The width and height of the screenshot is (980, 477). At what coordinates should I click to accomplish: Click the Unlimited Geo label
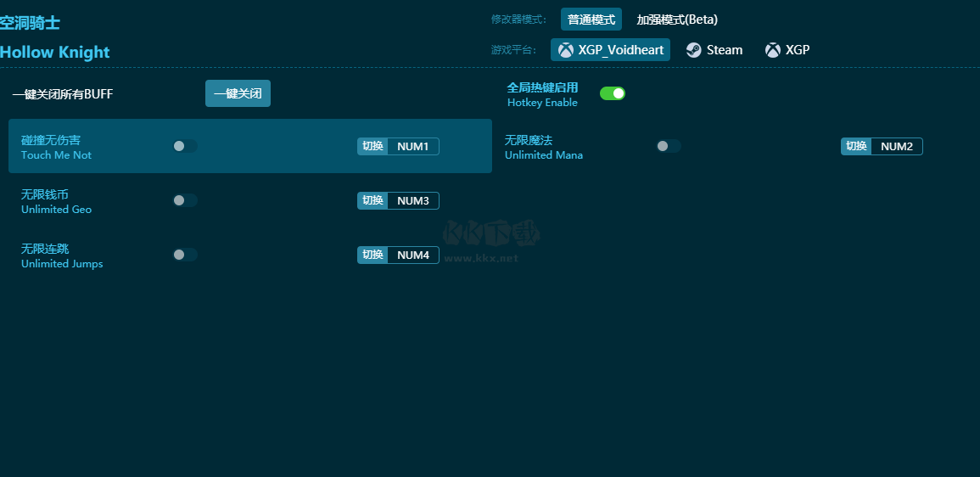(x=56, y=210)
